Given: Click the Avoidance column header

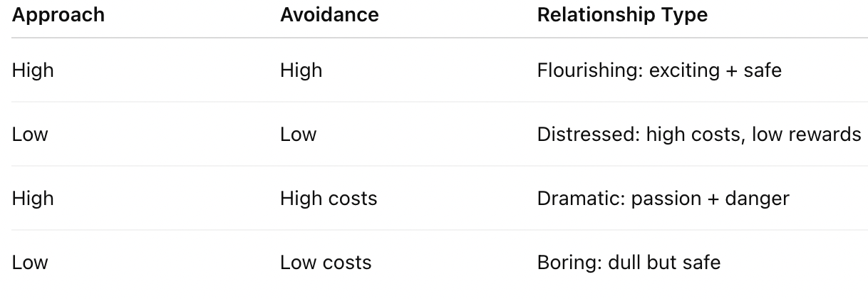Looking at the screenshot, I should tap(329, 15).
